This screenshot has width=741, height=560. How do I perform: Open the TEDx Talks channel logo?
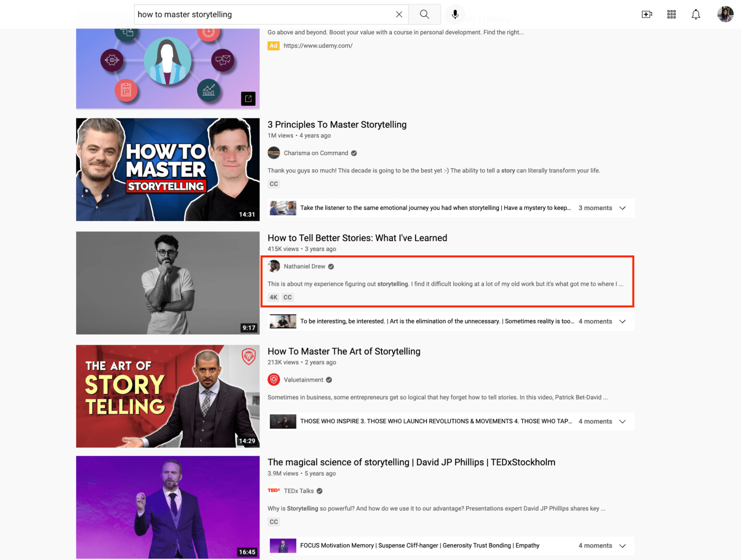274,491
